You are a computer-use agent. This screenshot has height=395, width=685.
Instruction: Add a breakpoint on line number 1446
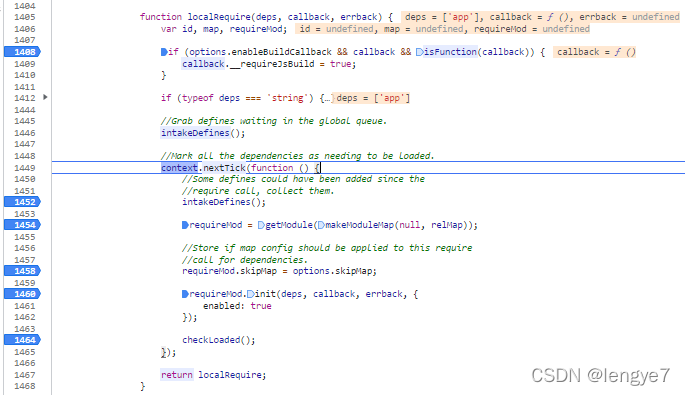(24, 133)
